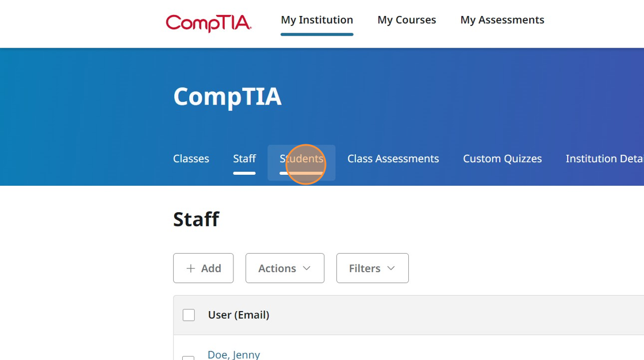Click the User (Email) column header
This screenshot has height=360, width=644.
239,315
